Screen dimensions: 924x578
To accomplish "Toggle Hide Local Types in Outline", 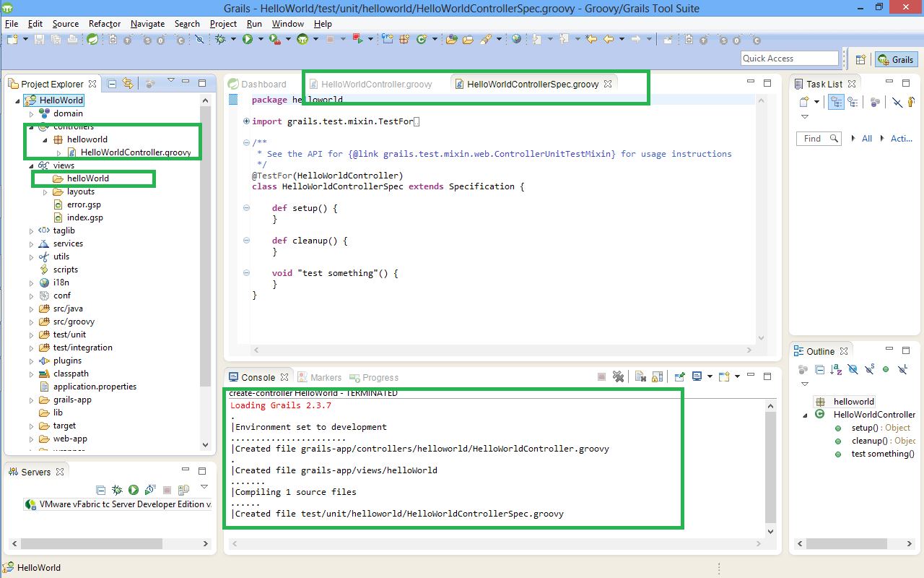I will [902, 369].
